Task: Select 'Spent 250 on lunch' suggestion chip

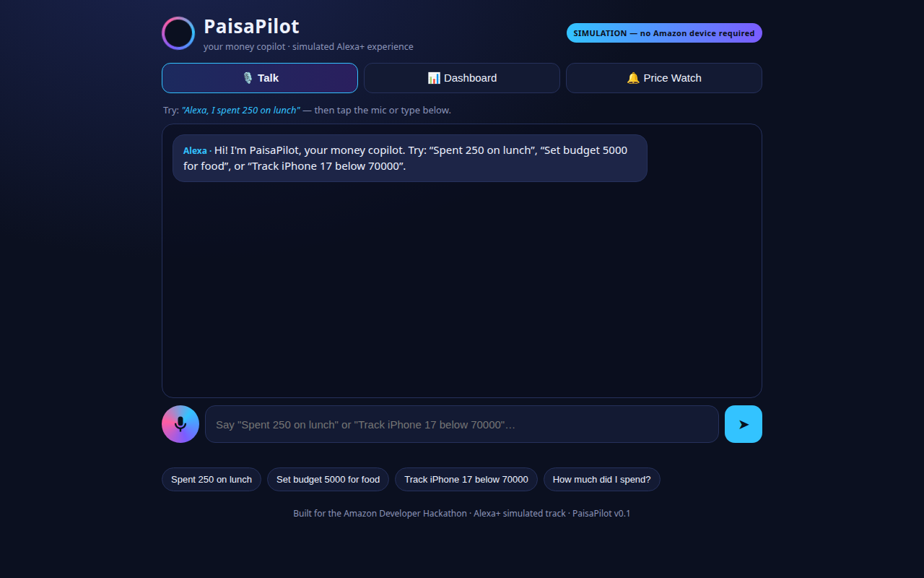Action: click(x=212, y=480)
